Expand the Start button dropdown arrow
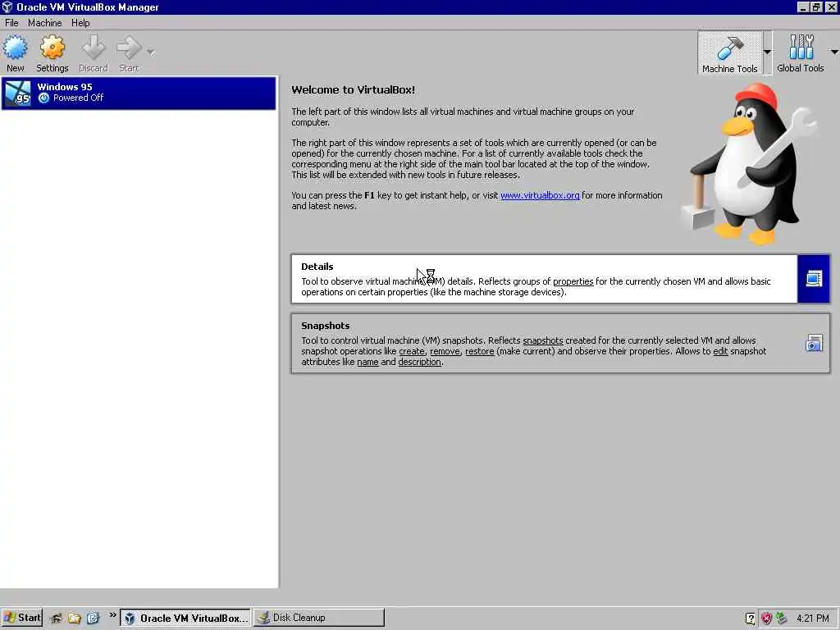The height and width of the screenshot is (630, 840). [151, 52]
